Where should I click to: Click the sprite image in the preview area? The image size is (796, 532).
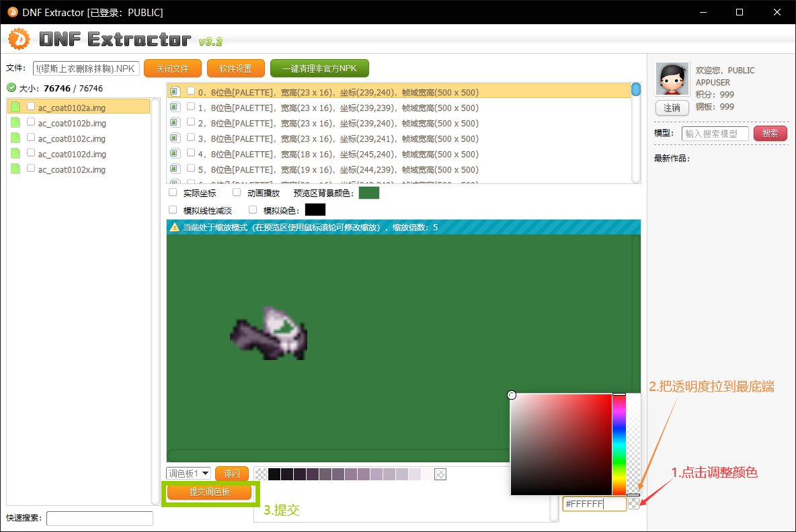(x=269, y=333)
